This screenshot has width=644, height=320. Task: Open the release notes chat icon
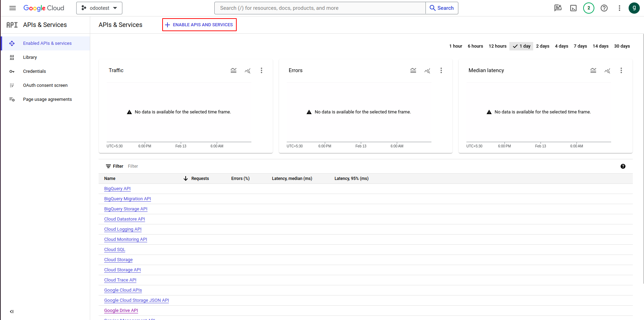pyautogui.click(x=558, y=8)
